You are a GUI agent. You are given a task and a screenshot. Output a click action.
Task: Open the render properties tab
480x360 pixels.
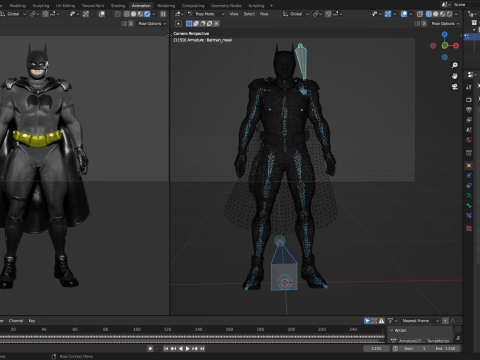469,100
